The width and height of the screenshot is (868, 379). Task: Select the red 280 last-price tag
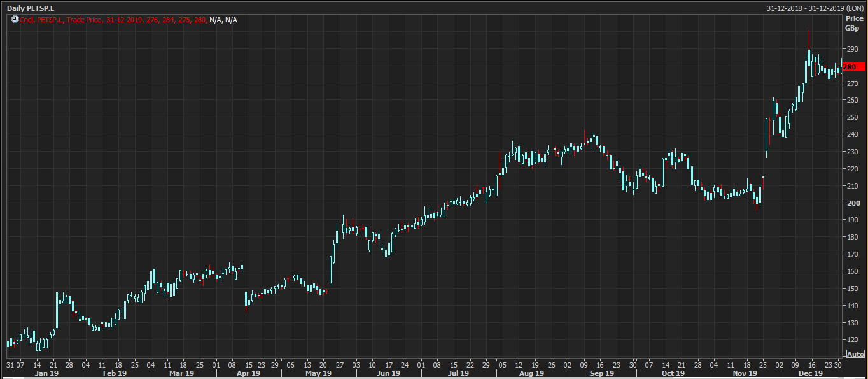tap(853, 66)
